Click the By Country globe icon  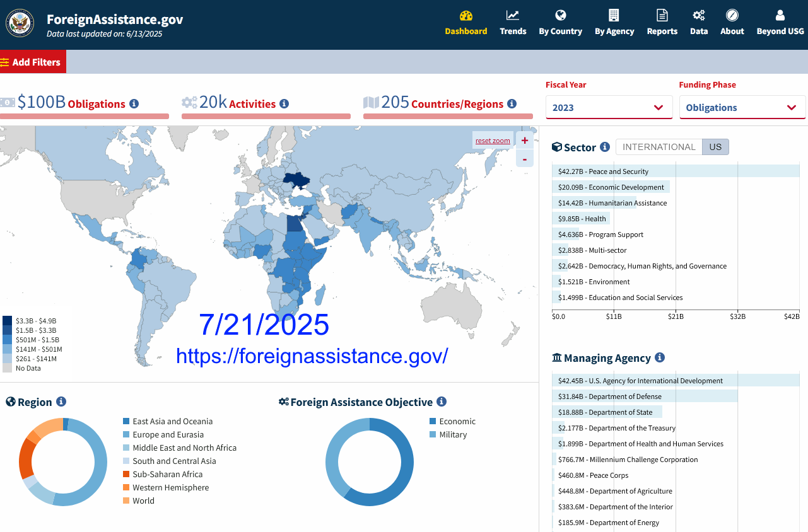click(560, 15)
